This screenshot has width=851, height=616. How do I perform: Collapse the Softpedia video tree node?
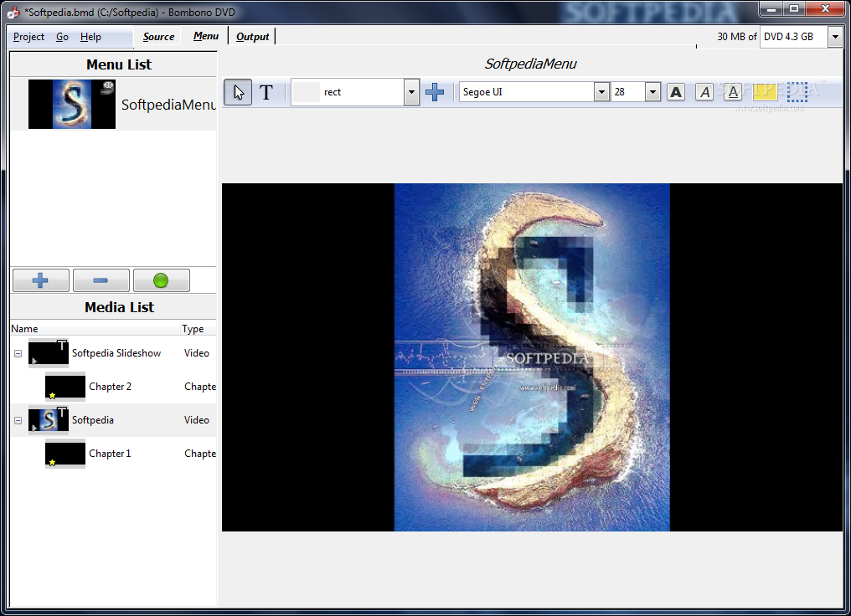coord(18,420)
